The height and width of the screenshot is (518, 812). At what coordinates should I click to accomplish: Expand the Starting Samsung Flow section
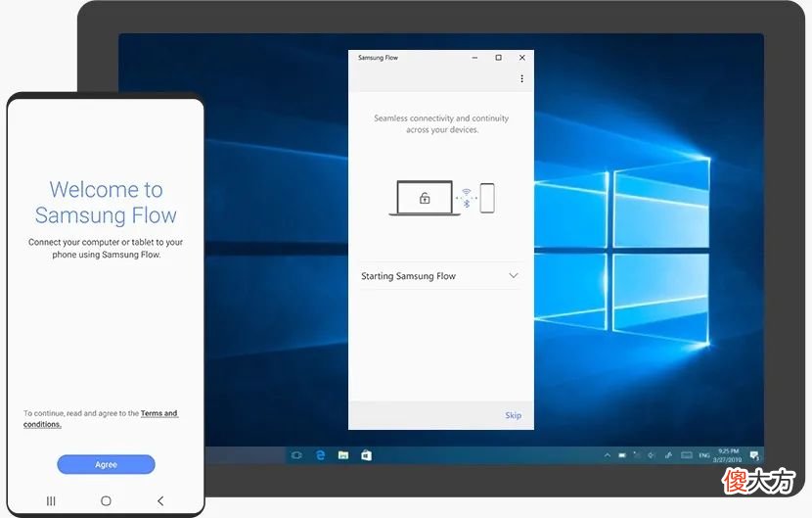pyautogui.click(x=440, y=276)
